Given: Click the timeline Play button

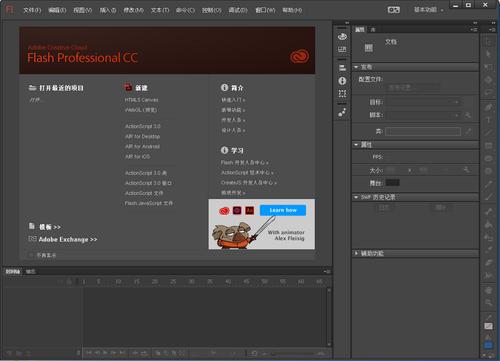Looking at the screenshot, I should coord(105,353).
